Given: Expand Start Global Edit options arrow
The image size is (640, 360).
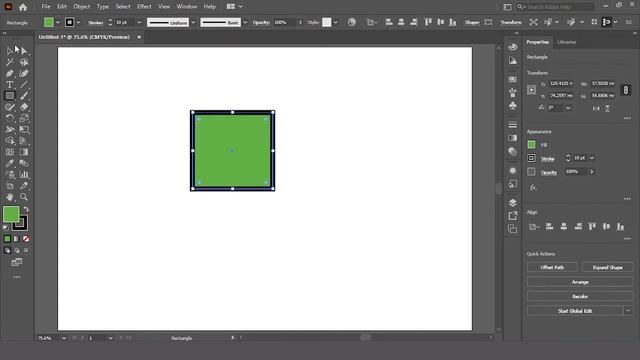Looking at the screenshot, I should (x=628, y=311).
